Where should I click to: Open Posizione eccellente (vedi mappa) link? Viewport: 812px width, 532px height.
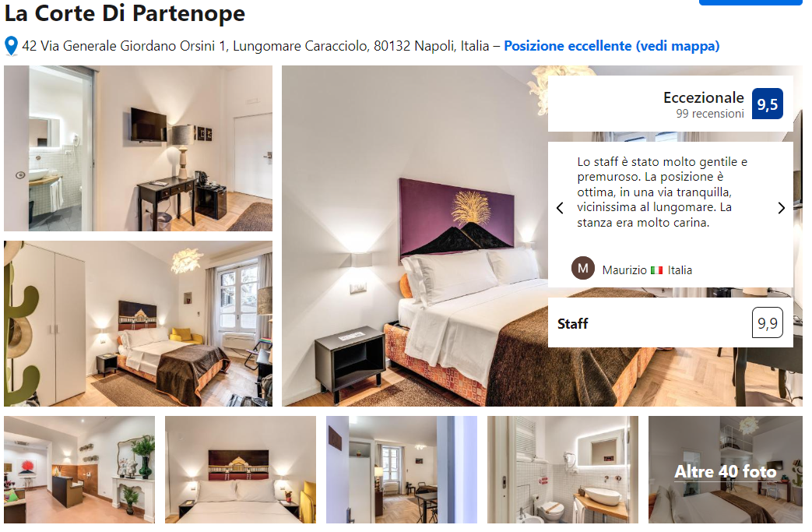612,46
